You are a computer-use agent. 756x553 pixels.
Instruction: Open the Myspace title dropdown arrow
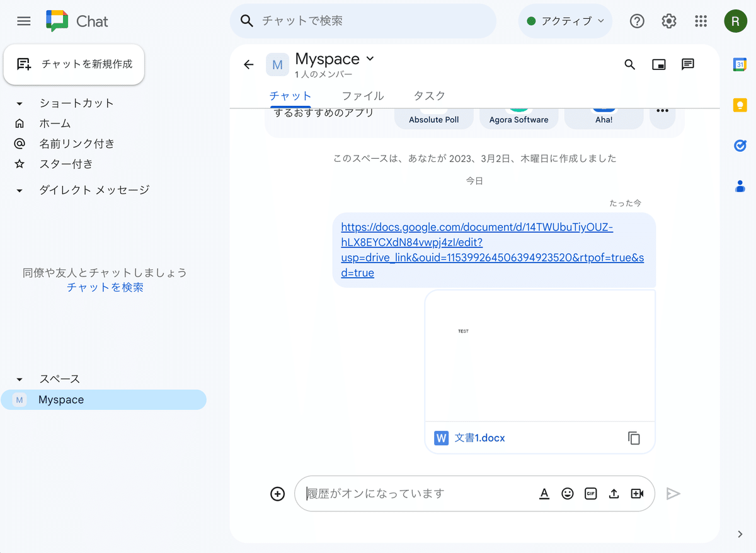pos(370,59)
